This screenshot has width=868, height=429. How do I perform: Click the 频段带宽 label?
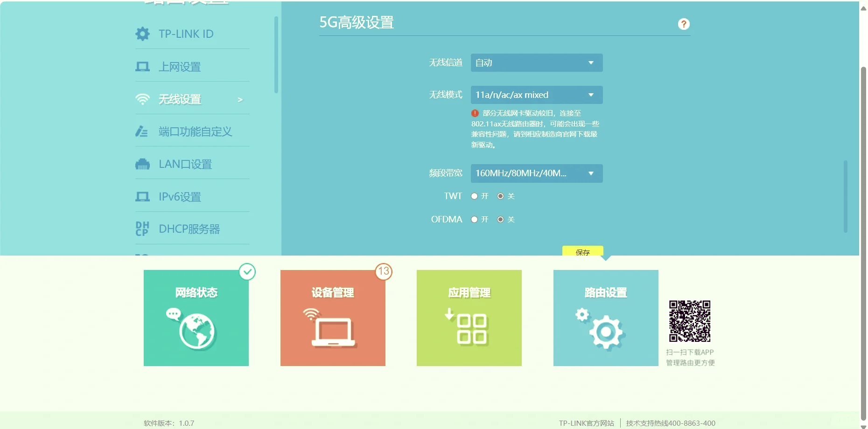[446, 173]
